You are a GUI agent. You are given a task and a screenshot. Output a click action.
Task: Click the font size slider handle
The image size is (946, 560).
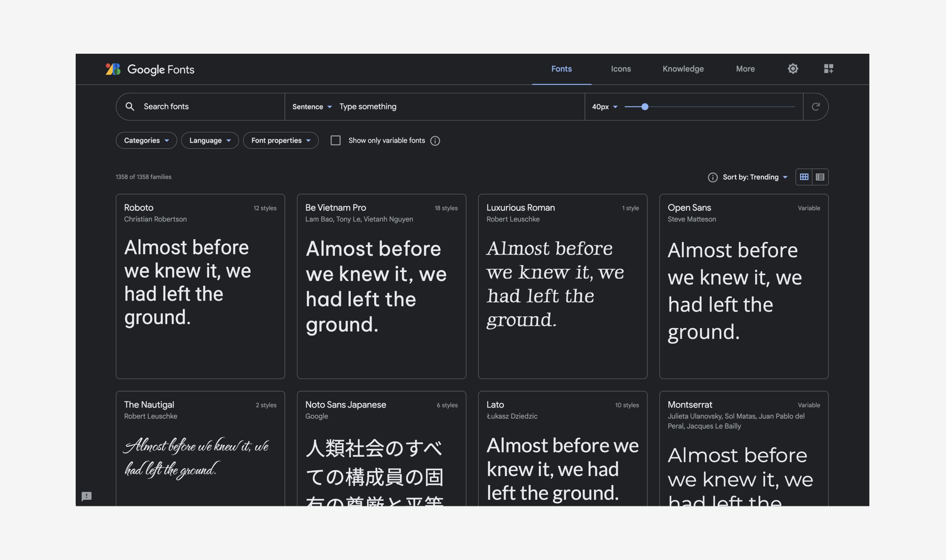pyautogui.click(x=645, y=107)
